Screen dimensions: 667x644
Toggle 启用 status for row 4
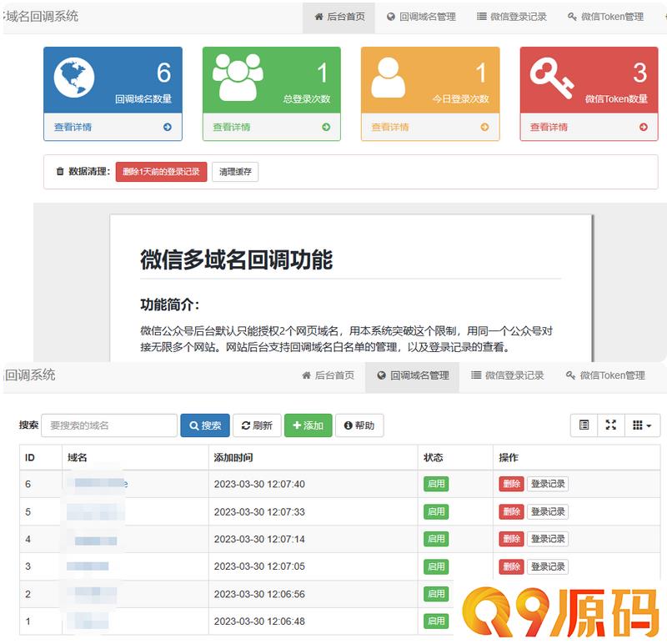(x=436, y=539)
